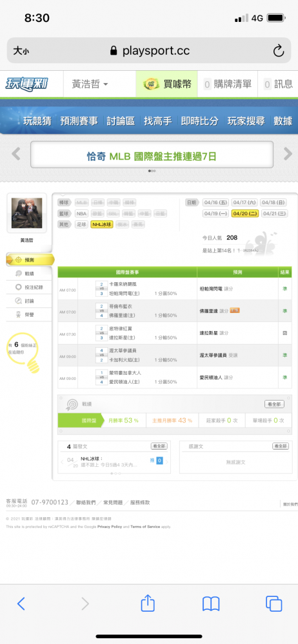Viewport: 298px width, 644px height.
Task: Click the 愛民頓油人 prediction text
Action: click(211, 377)
